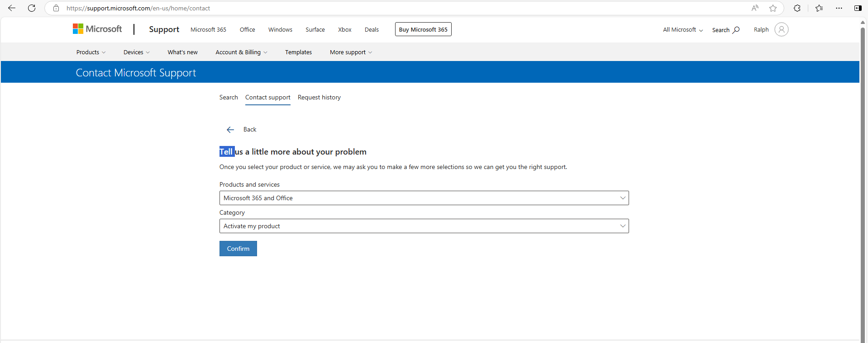This screenshot has height=343, width=868.
Task: Click the Support heading link
Action: [x=164, y=29]
